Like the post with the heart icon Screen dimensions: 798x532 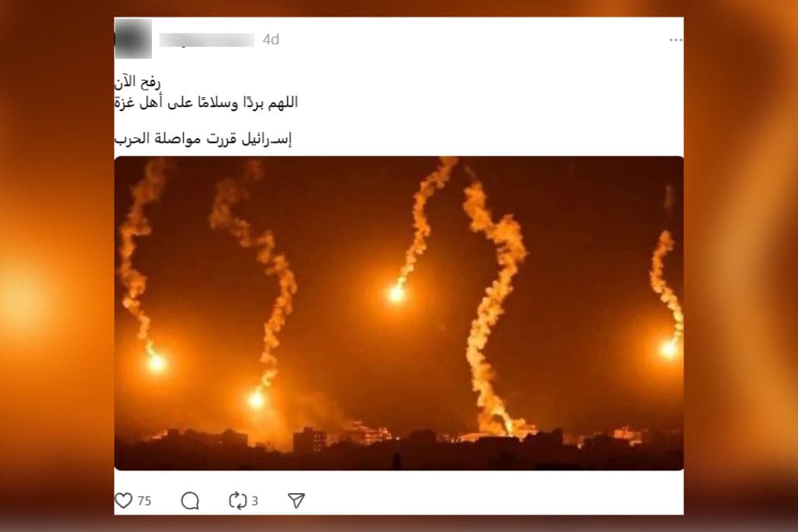(124, 500)
